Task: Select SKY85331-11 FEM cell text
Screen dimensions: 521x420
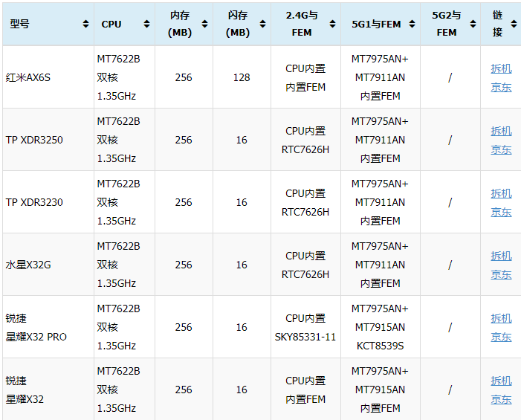Action: pyautogui.click(x=305, y=337)
